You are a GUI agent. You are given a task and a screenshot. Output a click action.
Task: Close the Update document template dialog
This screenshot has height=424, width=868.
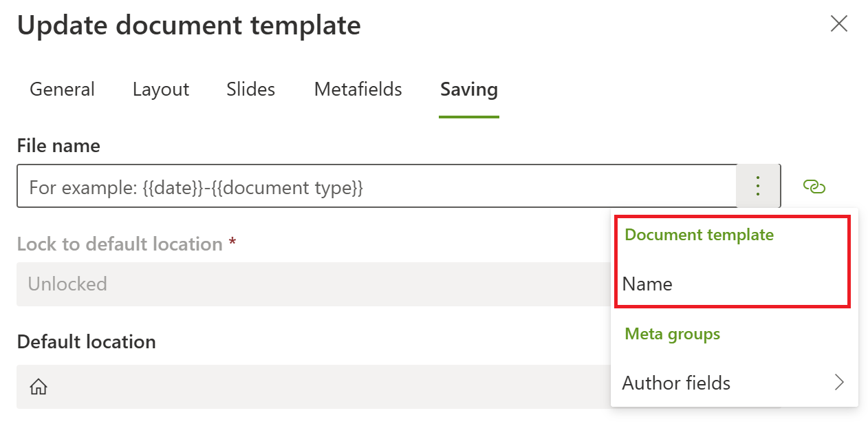click(x=838, y=24)
